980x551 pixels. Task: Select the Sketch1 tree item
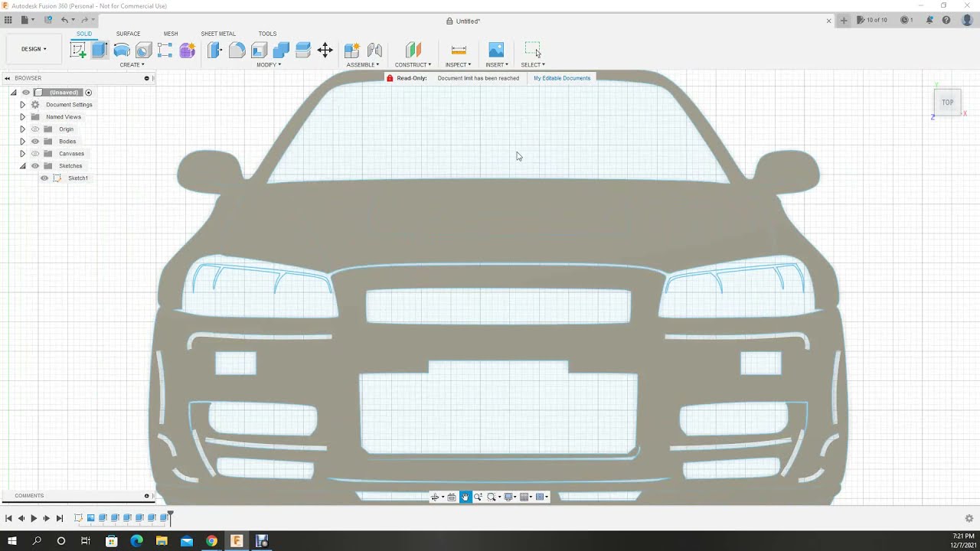point(78,178)
